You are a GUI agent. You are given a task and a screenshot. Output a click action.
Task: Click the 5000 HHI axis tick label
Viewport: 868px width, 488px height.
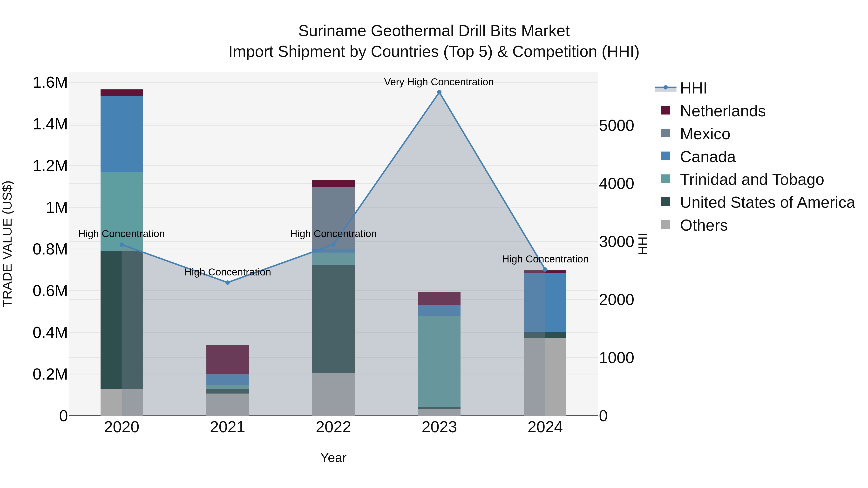tap(616, 126)
